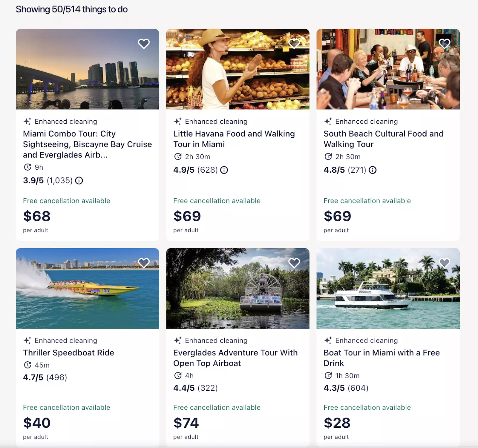
Task: Click the 9h duration clock icon
Action: click(27, 167)
